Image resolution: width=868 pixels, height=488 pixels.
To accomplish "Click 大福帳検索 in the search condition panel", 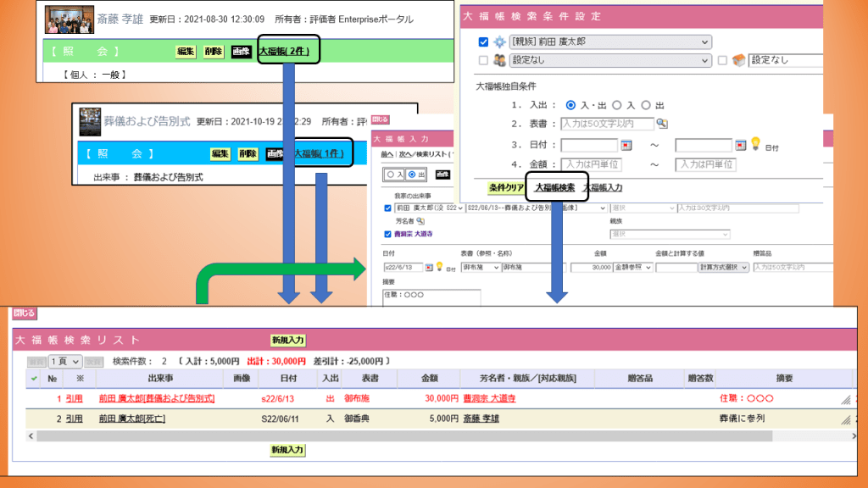I will click(554, 187).
